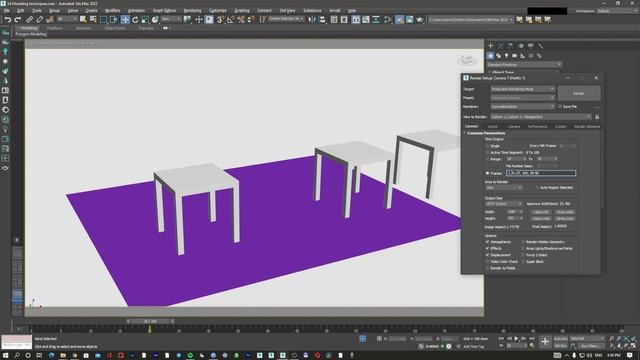The image size is (640, 360).
Task: Click the Rectangular Selection Region icon
Action: click(x=103, y=20)
